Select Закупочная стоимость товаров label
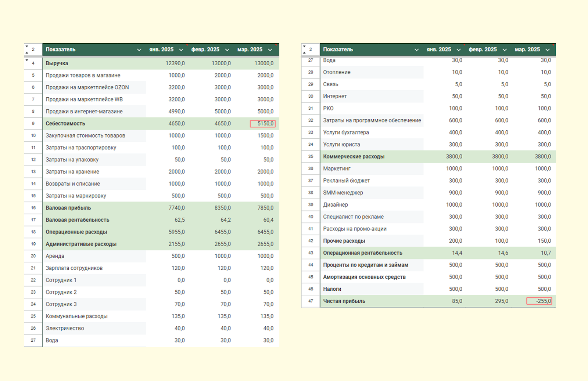The image size is (588, 381). [86, 136]
